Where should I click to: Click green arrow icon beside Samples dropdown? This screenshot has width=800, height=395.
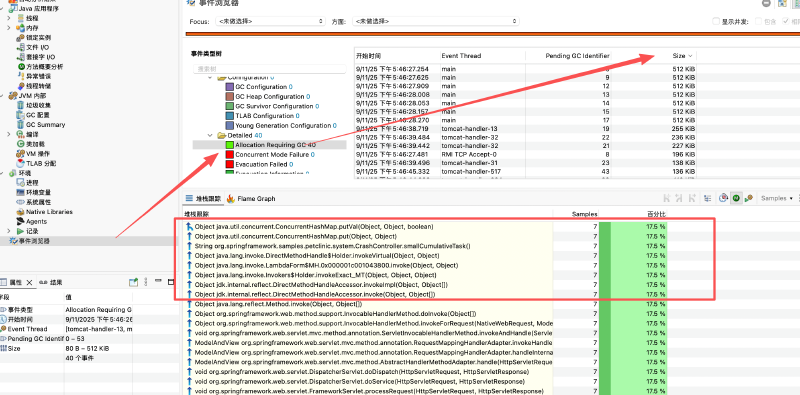(748, 198)
